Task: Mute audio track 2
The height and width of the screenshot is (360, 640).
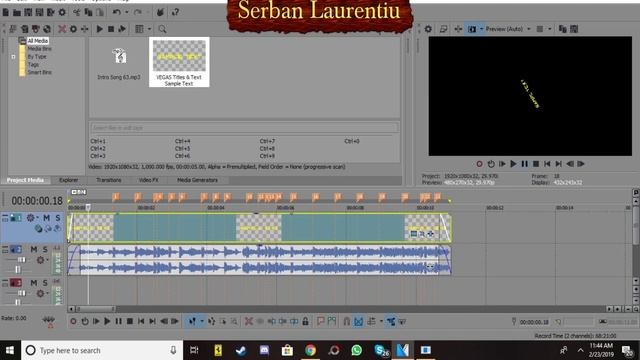Action: [33, 249]
